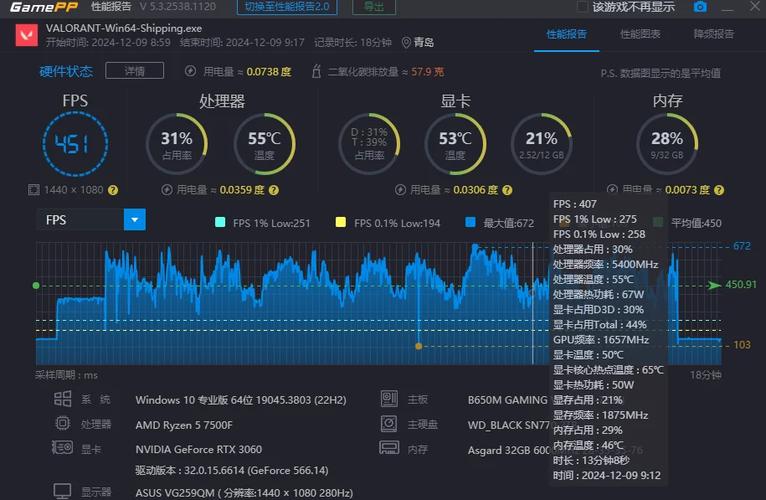Screen dimensions: 766x500
Task: Click help icon next to 1440 × 1080
Action: [x=113, y=190]
